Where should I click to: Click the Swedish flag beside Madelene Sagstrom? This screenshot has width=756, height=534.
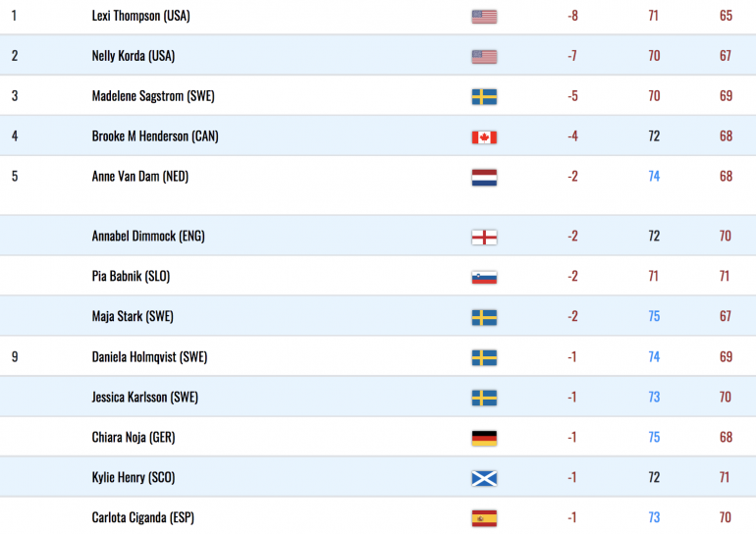[x=484, y=97]
